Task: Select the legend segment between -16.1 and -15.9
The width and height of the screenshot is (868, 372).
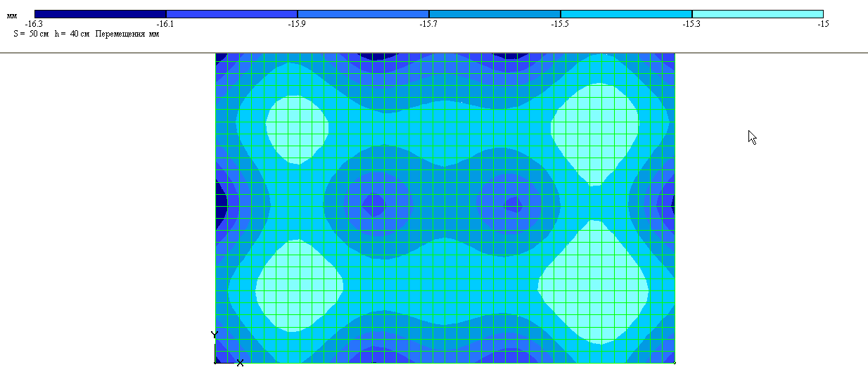Action: coord(232,14)
